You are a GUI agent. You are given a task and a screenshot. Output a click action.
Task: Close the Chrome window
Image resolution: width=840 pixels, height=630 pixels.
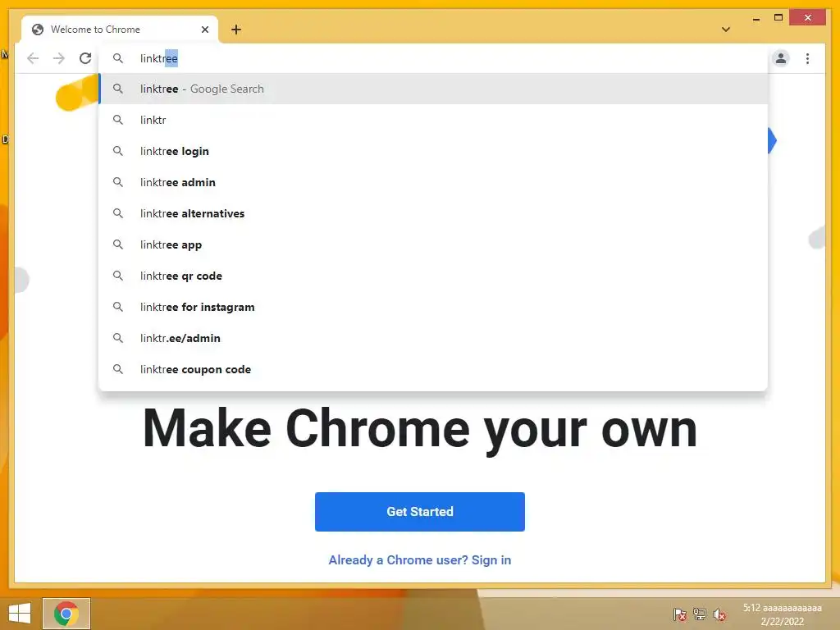tap(808, 18)
